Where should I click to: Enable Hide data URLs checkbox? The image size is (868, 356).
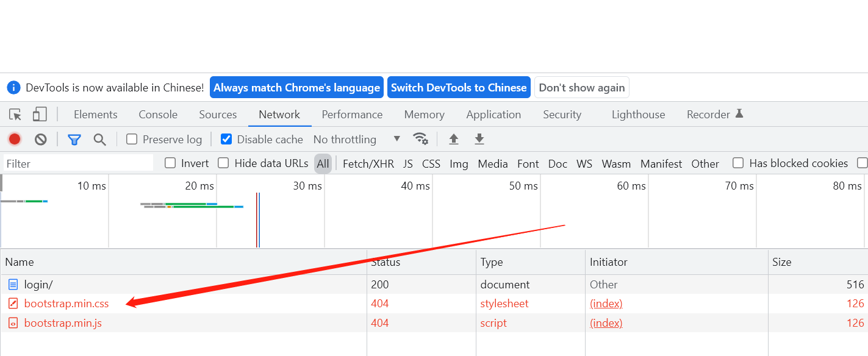(x=224, y=163)
